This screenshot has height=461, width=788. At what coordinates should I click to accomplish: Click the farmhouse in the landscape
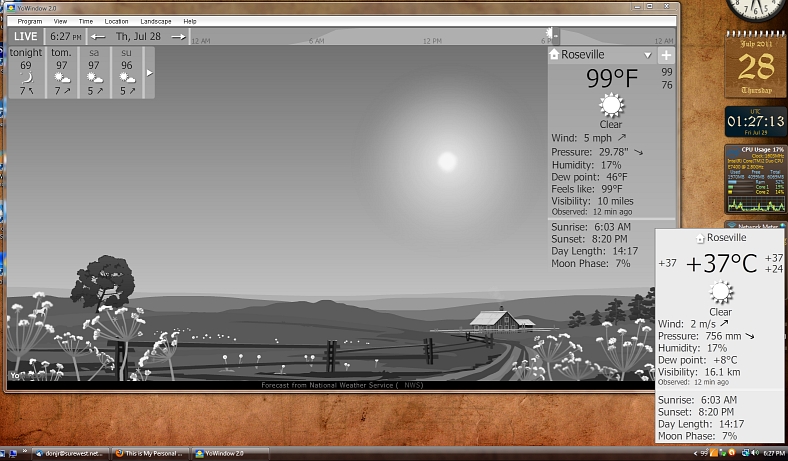[502, 319]
